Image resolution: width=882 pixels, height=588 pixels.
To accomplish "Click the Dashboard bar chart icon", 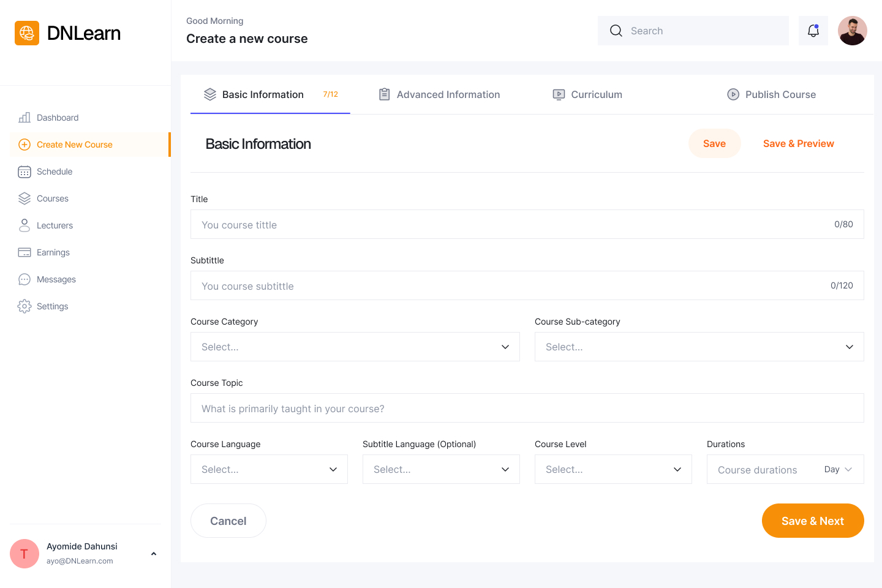I will (24, 118).
